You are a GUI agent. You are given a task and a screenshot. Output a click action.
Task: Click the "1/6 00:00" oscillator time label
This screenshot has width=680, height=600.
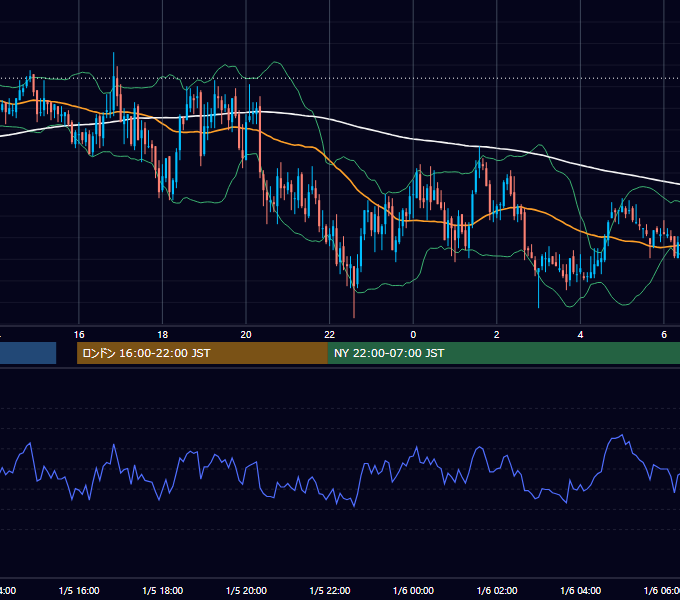pos(413,590)
